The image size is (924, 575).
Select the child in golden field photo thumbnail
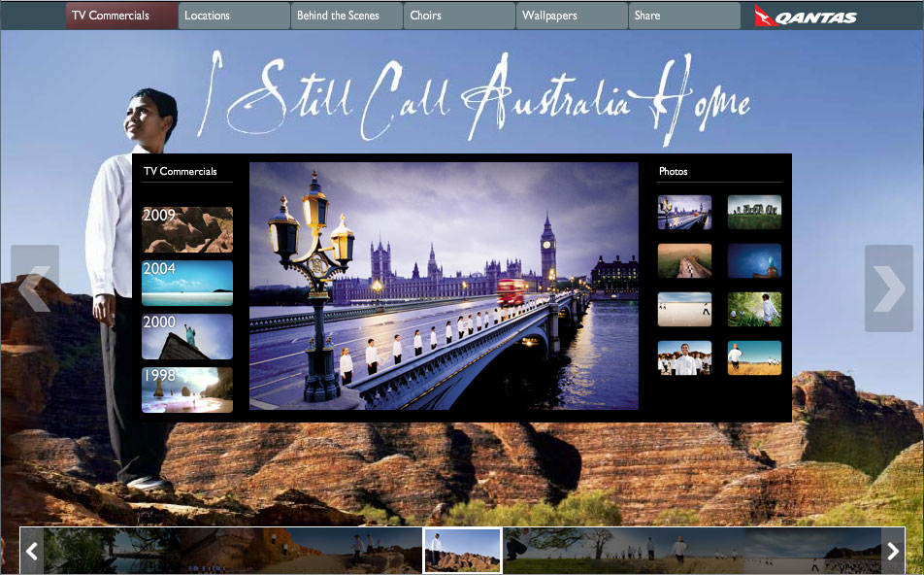tap(754, 358)
